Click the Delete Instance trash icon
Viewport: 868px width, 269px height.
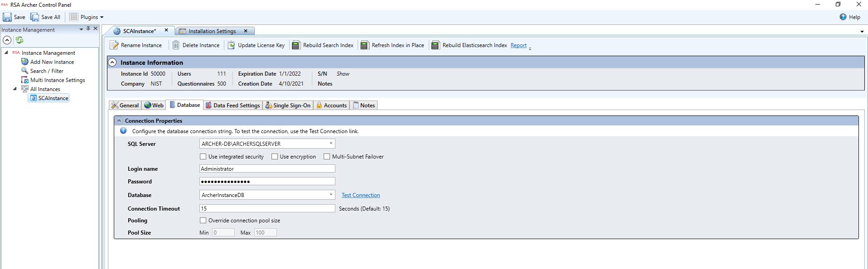[176, 45]
